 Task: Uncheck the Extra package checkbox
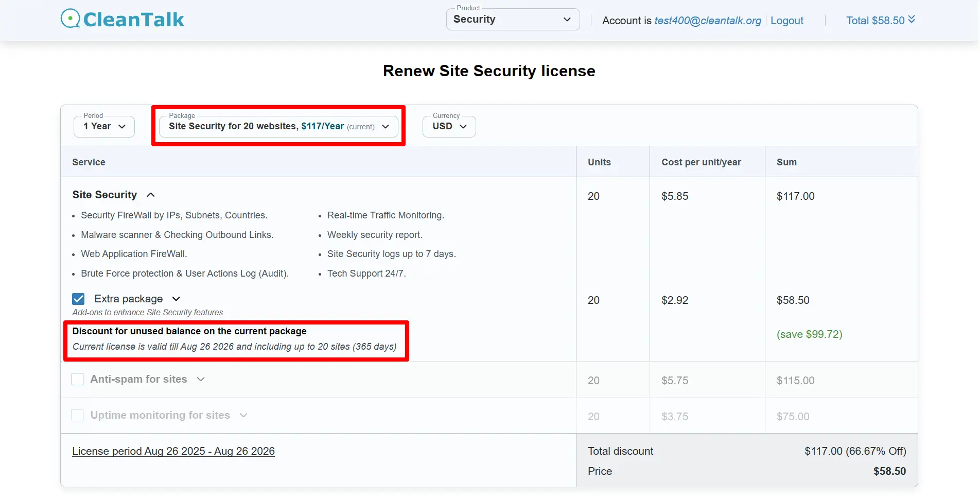point(78,299)
